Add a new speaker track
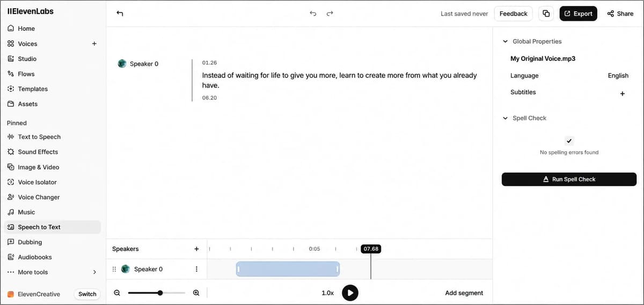Screen dimensions: 644x305 point(196,249)
